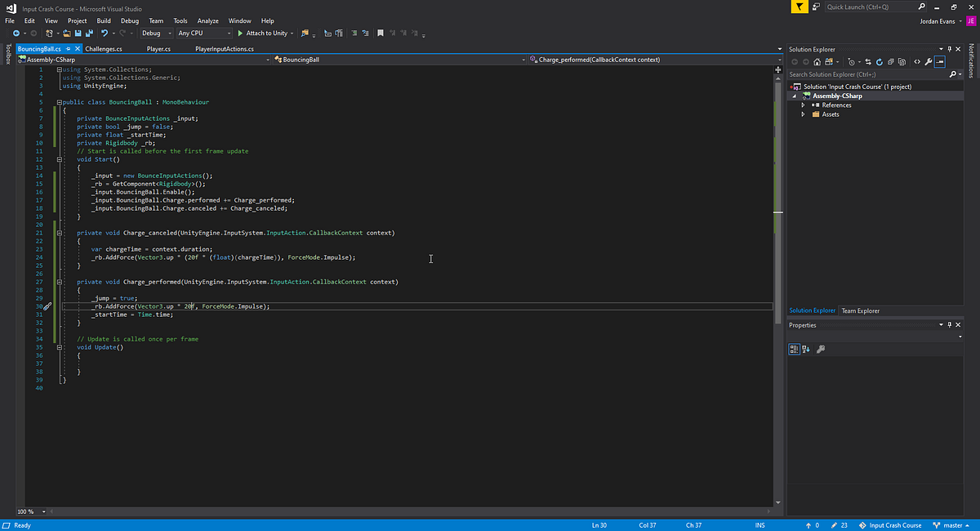The height and width of the screenshot is (531, 980).
Task: Open the File menu
Action: [x=10, y=20]
